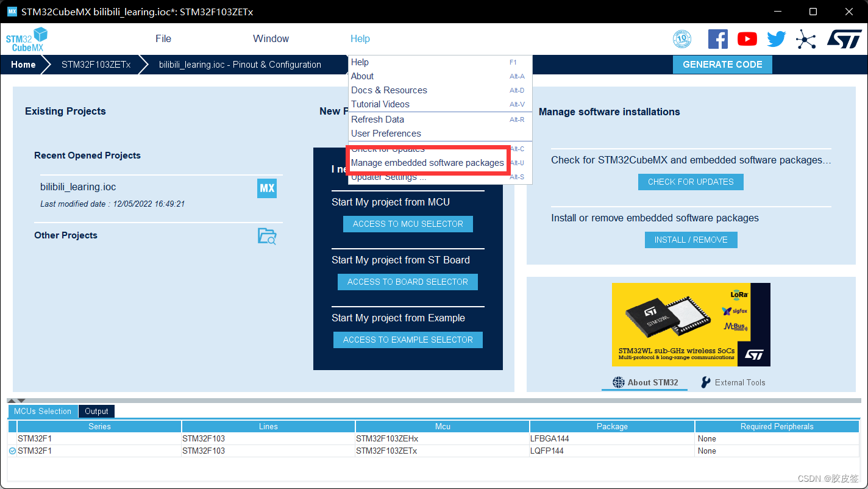Open the Twitter bird icon link
Viewport: 868px width, 489px height.
(776, 39)
